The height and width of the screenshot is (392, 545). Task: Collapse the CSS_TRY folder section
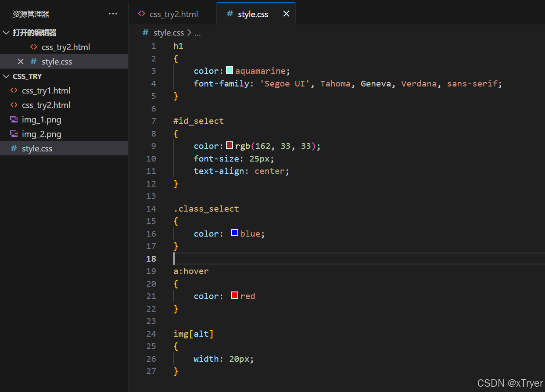(6, 76)
